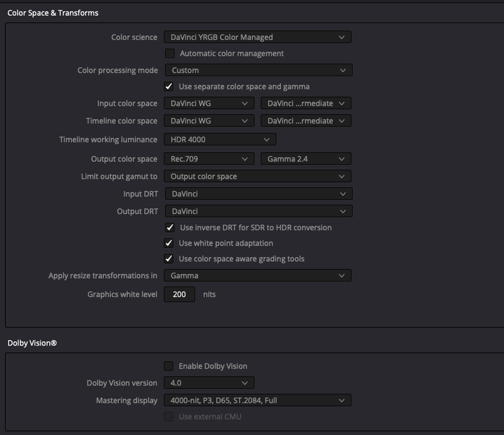Click the Graphics white level nits field
The image size is (504, 435).
pyautogui.click(x=180, y=294)
